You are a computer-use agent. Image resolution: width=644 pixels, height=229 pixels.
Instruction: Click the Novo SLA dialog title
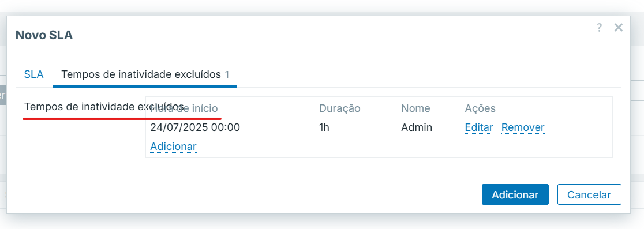tap(44, 35)
